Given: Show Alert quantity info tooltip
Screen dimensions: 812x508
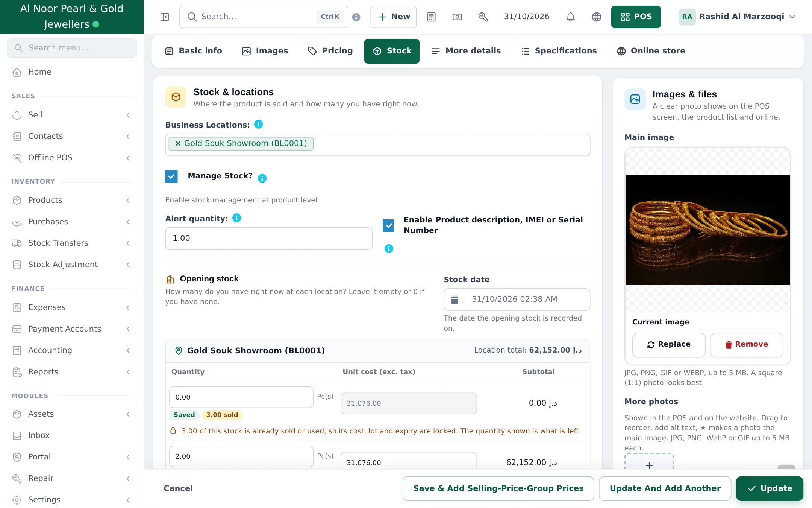Looking at the screenshot, I should click(237, 218).
